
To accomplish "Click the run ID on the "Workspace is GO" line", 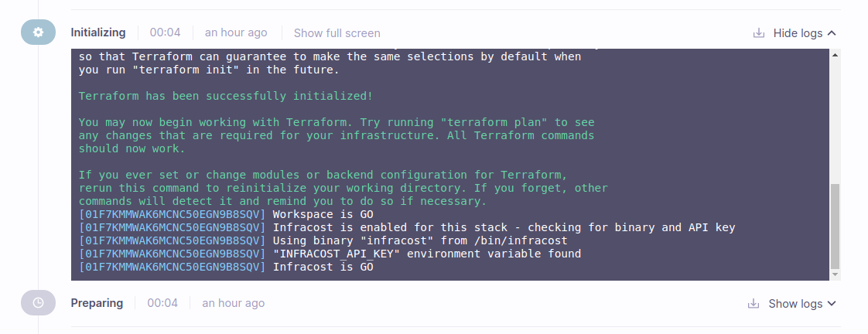I will 172,214.
